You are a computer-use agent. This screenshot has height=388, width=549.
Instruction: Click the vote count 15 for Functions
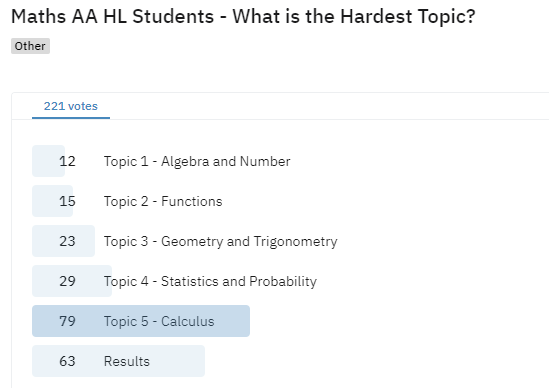pyautogui.click(x=67, y=201)
